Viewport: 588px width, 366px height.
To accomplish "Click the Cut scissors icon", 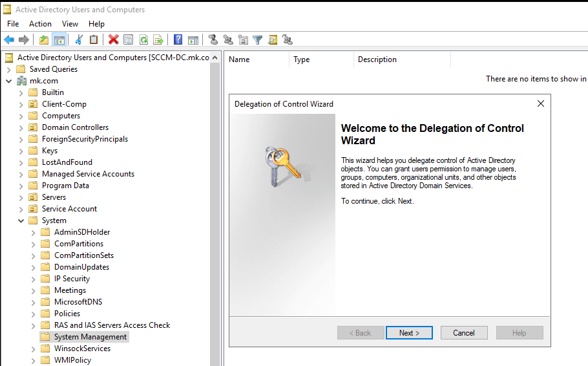I will (x=79, y=40).
